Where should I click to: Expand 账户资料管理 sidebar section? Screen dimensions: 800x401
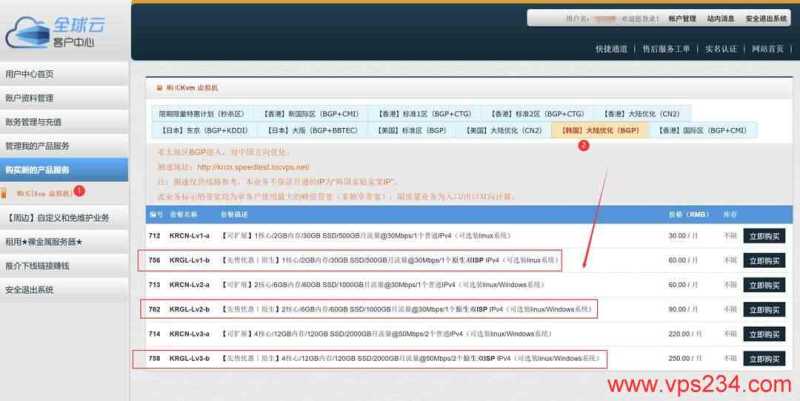point(30,98)
